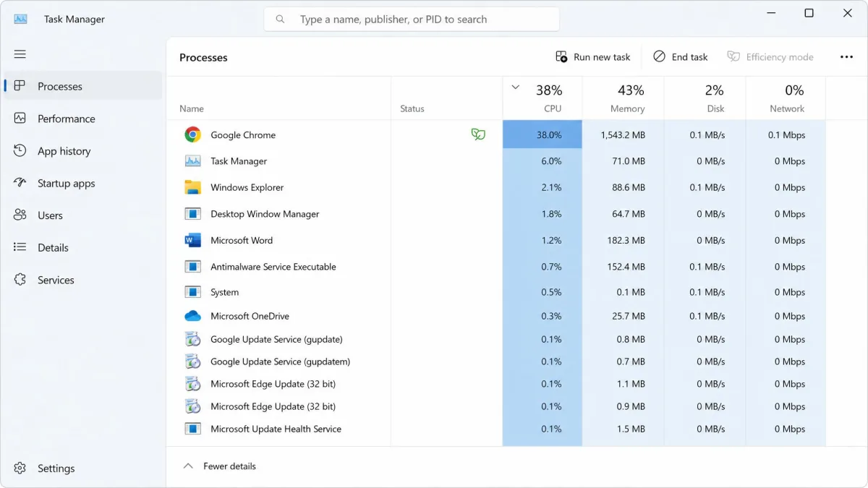This screenshot has width=868, height=488.
Task: Click the 152.4 MB memory value
Action: (626, 267)
